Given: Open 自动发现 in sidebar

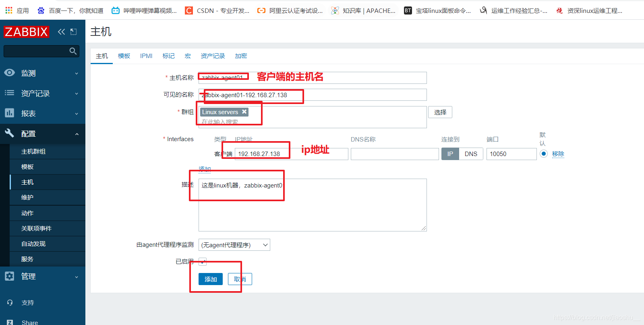Looking at the screenshot, I should point(48,244).
